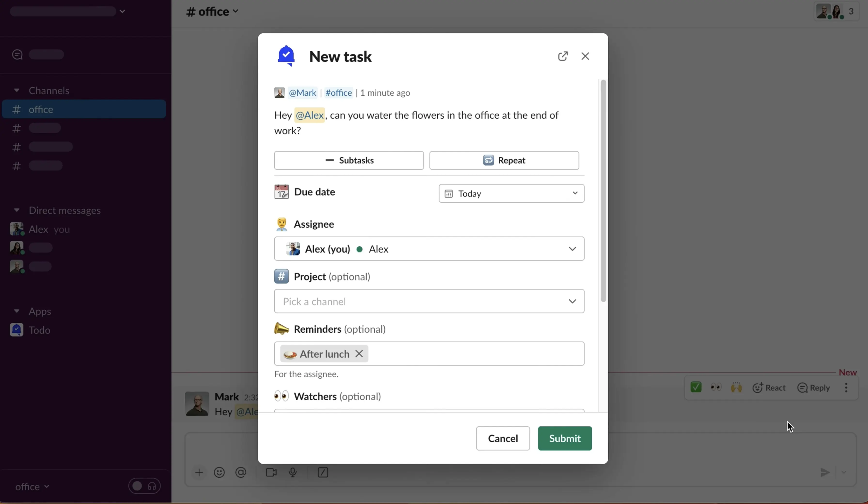The width and height of the screenshot is (868, 504).
Task: Open the Due date Today dropdown
Action: pos(511,193)
